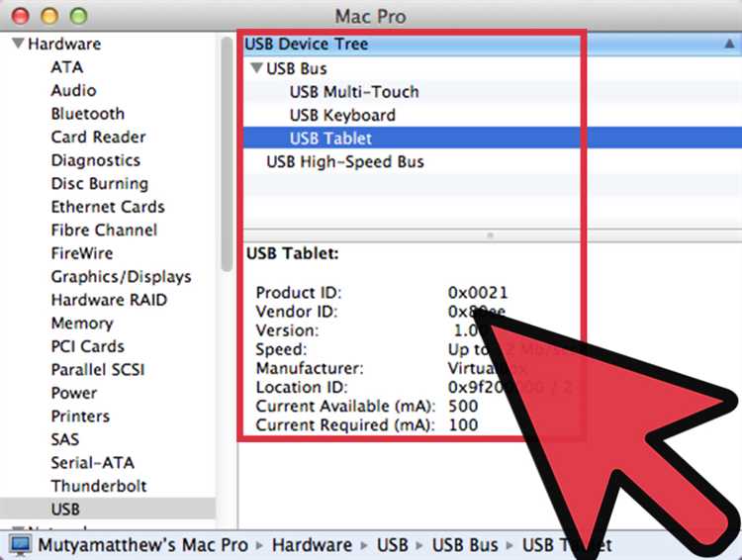Click USB Bus in the bottom path bar

(465, 544)
